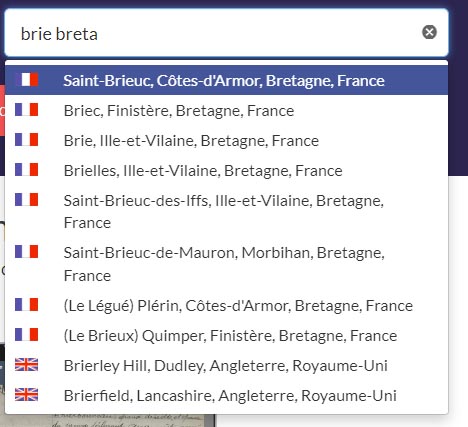Image resolution: width=468 pixels, height=427 pixels.
Task: Click the UK flag beside Brierley Hill
Action: [x=27, y=364]
